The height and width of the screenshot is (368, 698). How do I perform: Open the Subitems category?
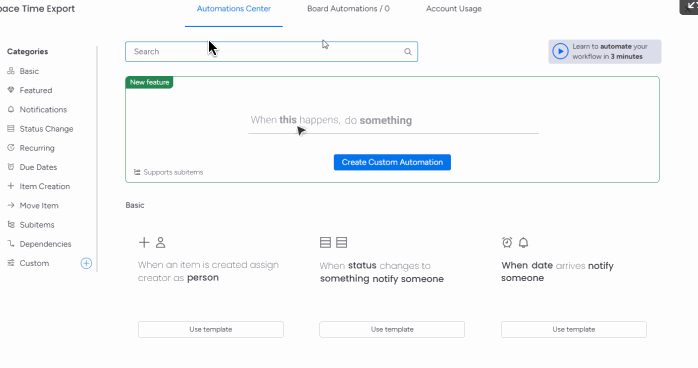37,225
